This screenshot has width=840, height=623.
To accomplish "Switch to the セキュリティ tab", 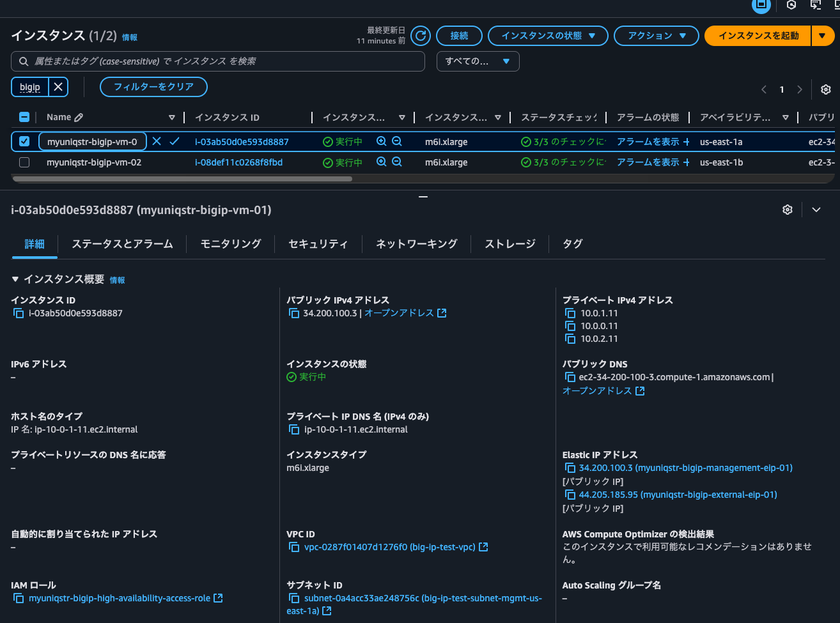I will pos(318,243).
